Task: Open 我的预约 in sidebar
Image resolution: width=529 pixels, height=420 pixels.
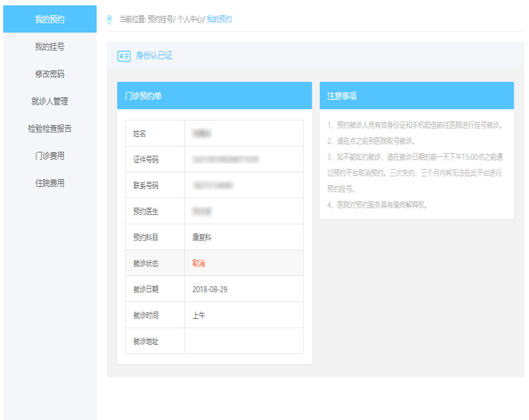Action: 50,19
